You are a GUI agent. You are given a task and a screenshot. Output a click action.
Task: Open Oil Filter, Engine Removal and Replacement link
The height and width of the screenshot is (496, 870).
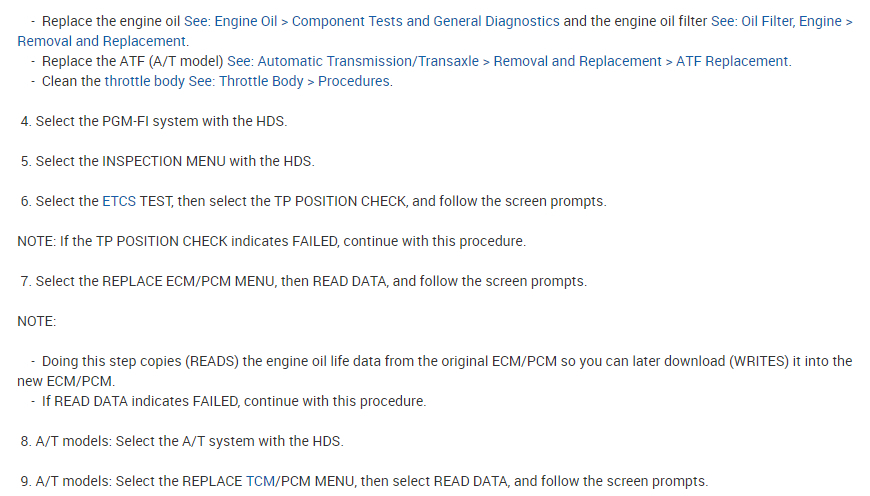coord(741,21)
